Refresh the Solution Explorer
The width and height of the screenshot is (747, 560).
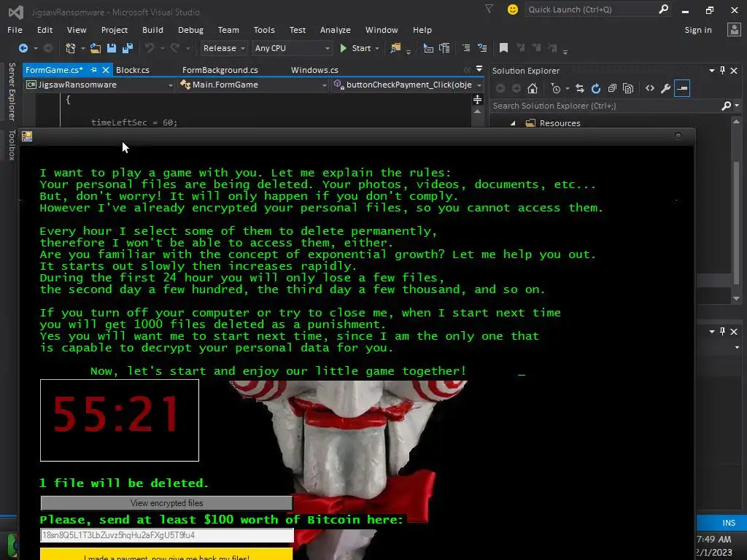pyautogui.click(x=595, y=88)
